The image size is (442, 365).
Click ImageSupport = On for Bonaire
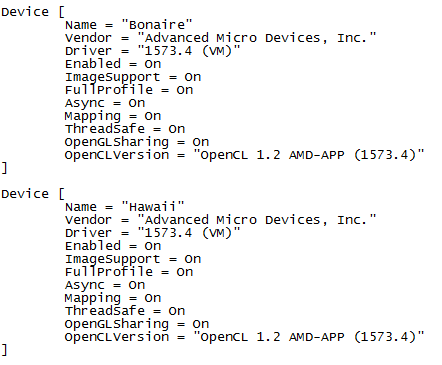coord(133,77)
